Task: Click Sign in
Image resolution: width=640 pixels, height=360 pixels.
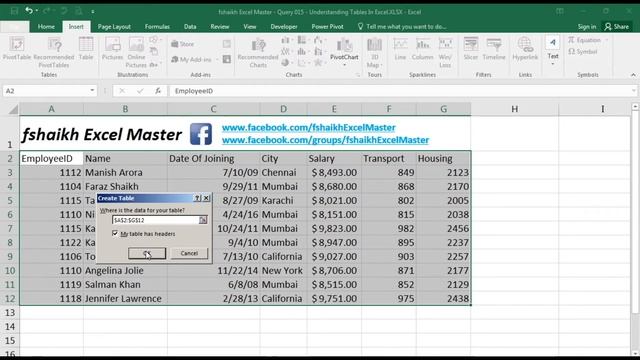Action: tap(587, 27)
